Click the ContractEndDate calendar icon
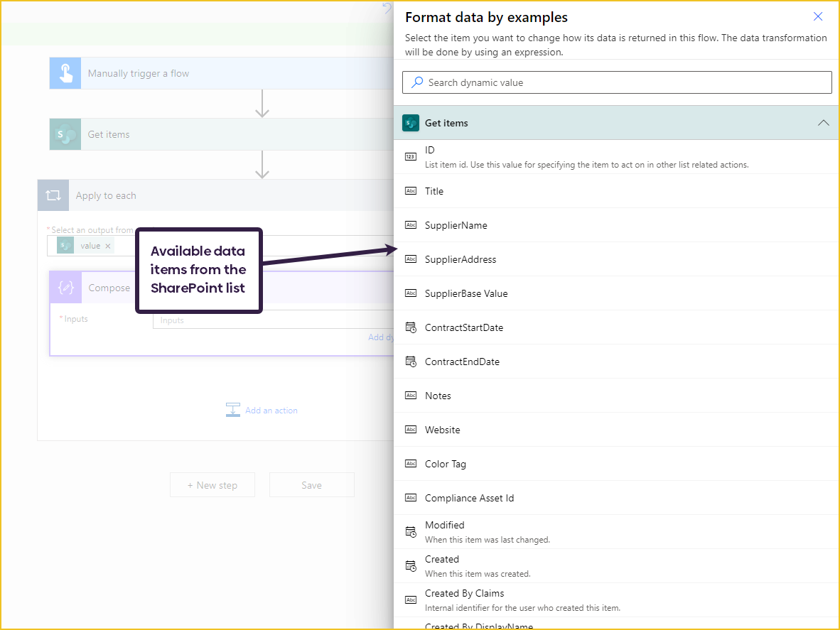Image resolution: width=840 pixels, height=630 pixels. pos(411,362)
